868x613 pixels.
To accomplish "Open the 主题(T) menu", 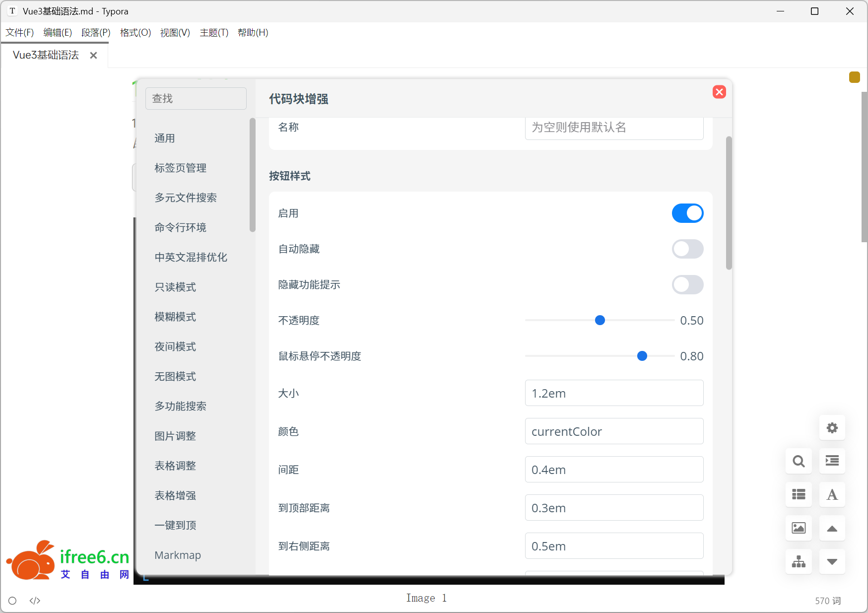I will 214,33.
